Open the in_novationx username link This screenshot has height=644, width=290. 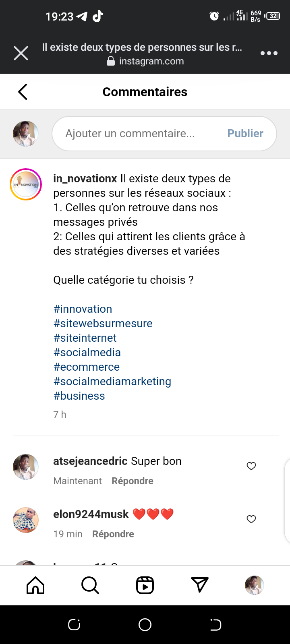click(85, 179)
